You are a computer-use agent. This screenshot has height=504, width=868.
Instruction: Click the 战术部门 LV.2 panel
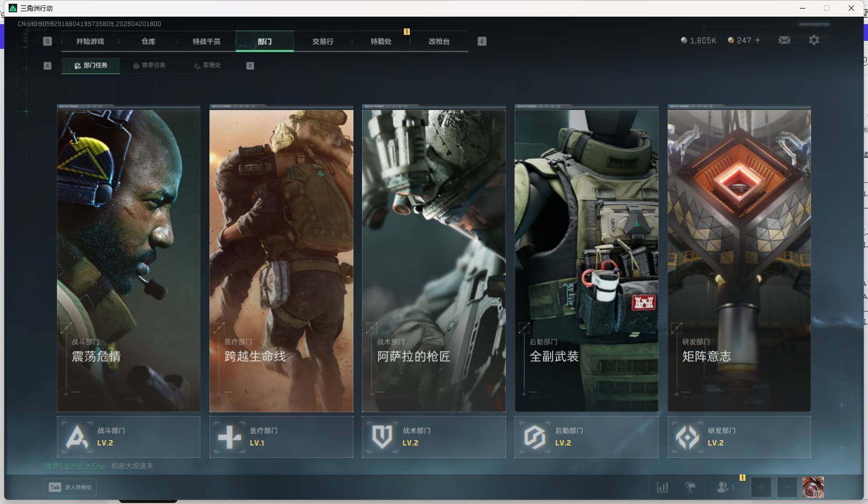click(434, 437)
